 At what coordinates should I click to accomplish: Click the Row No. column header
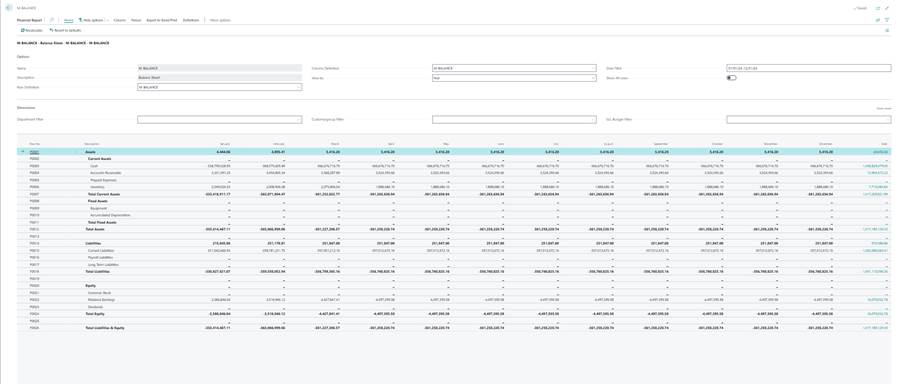(34, 143)
